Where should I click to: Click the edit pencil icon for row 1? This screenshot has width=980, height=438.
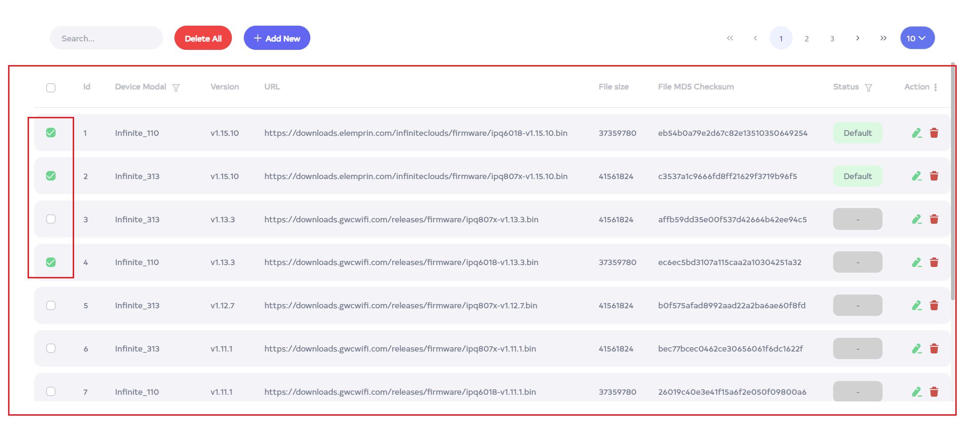pyautogui.click(x=916, y=133)
